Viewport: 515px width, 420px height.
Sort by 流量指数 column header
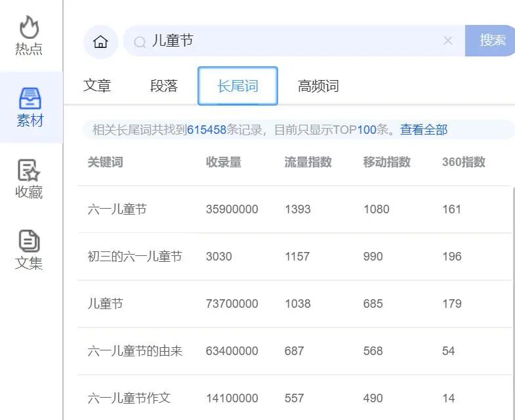point(308,162)
